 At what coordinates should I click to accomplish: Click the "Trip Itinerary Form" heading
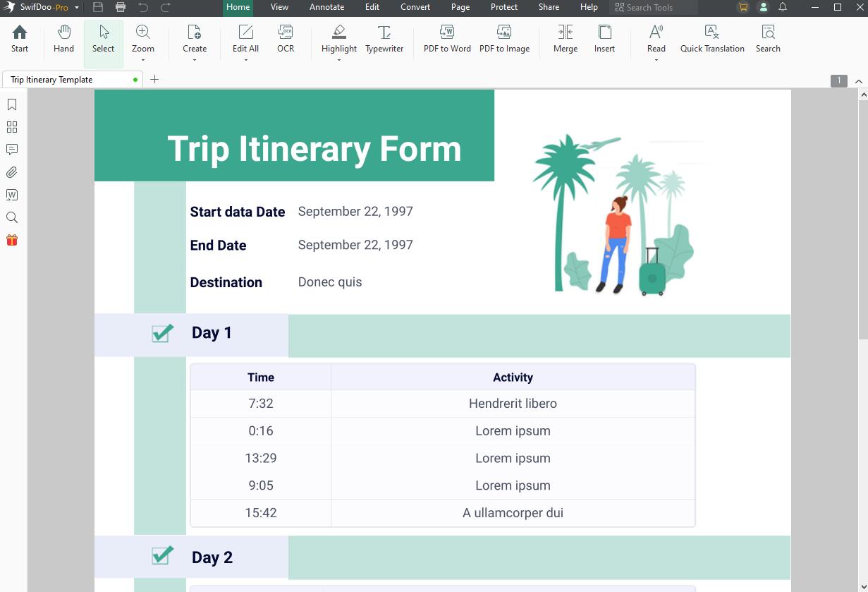tap(314, 149)
